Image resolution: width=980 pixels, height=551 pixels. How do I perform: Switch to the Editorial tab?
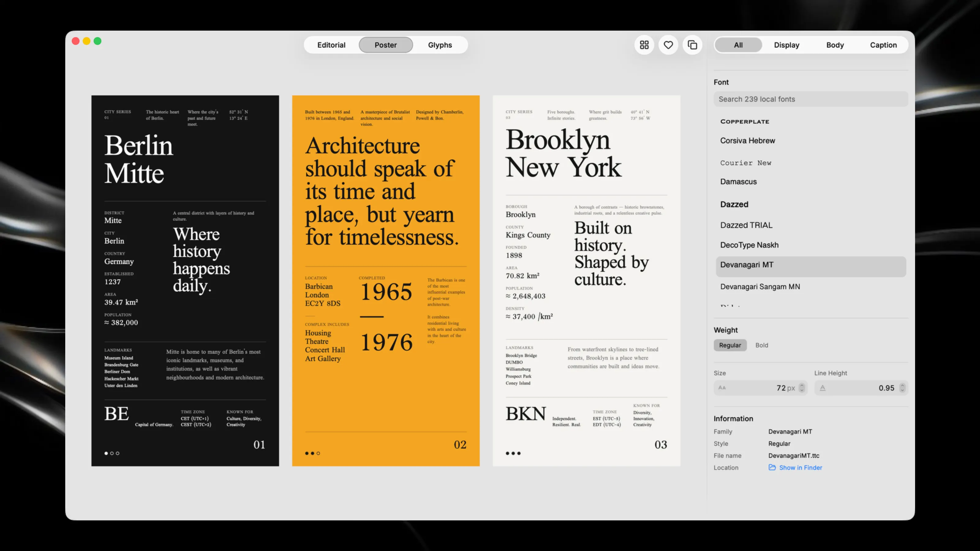[331, 45]
